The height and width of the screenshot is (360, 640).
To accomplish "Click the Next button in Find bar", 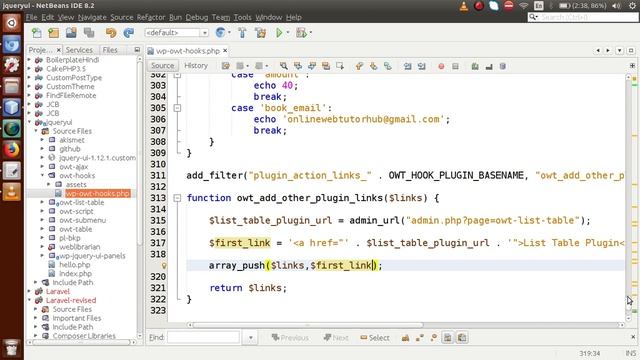I will 336,338.
